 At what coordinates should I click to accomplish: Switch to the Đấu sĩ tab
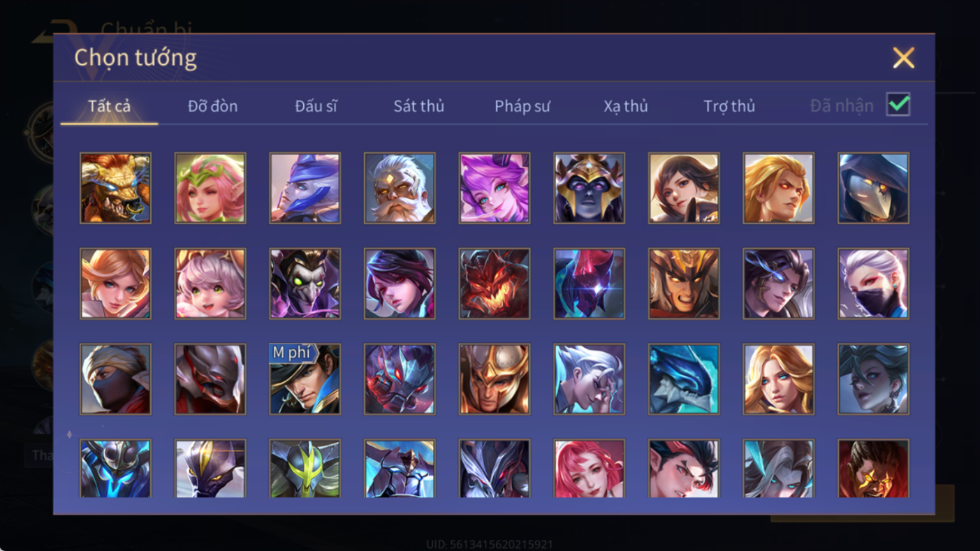316,106
